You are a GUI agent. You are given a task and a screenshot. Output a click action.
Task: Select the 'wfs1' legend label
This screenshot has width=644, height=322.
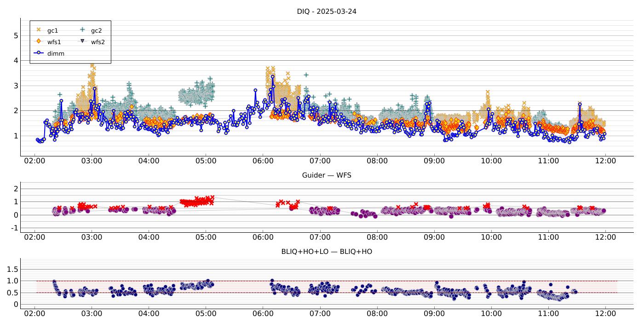pyautogui.click(x=54, y=42)
